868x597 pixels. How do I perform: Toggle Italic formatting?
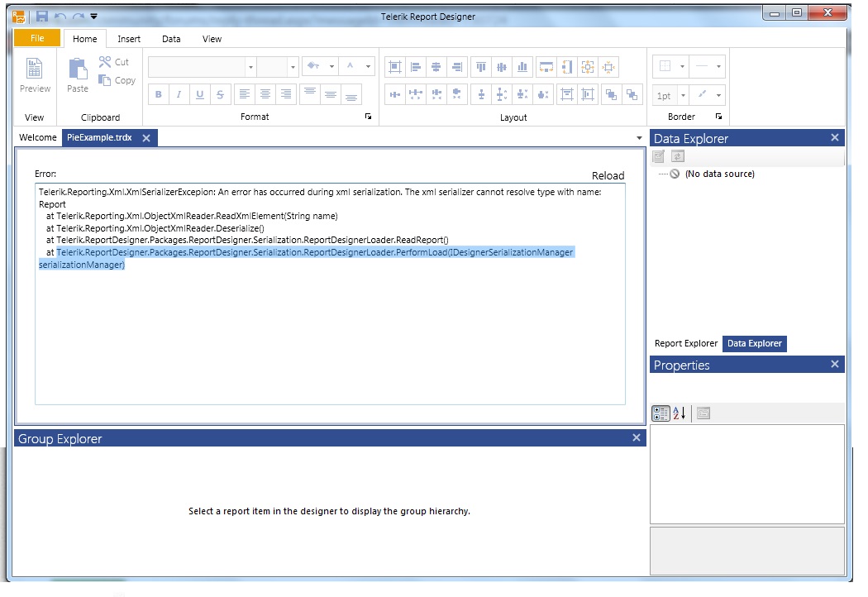[179, 95]
